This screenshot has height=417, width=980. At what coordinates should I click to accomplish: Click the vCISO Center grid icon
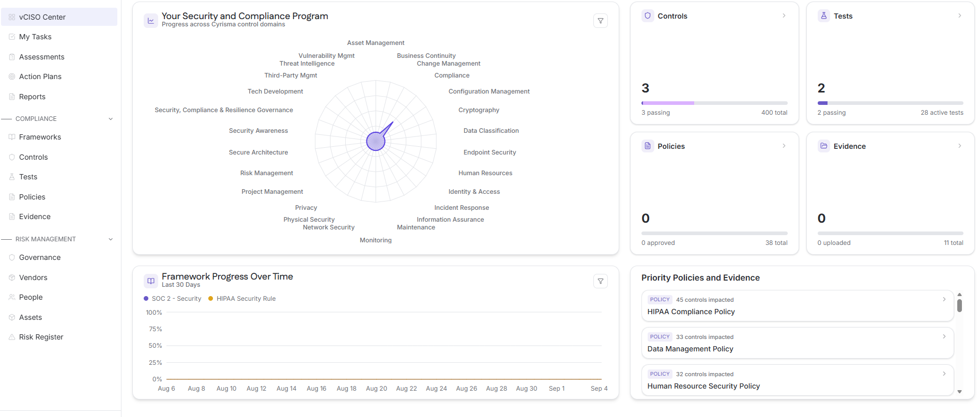pos(12,17)
